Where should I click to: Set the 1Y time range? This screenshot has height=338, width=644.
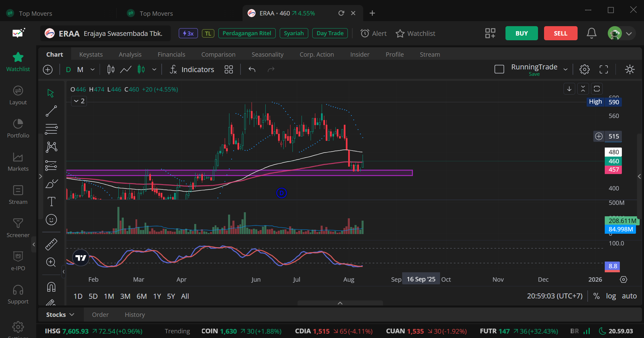[x=157, y=296]
